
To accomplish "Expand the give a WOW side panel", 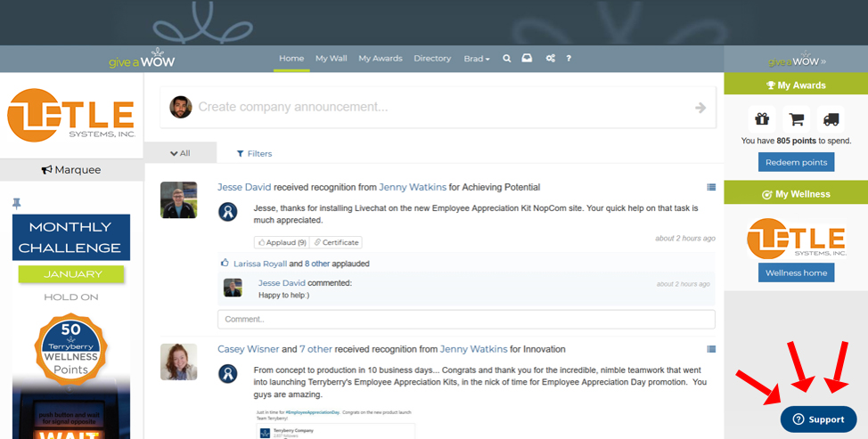I will [797, 61].
